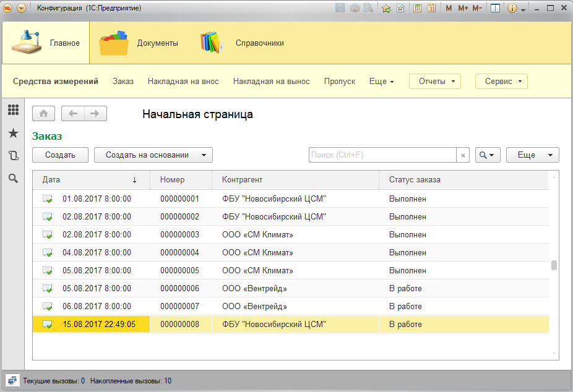
Task: Switch to 'Справочники' section
Action: point(243,43)
